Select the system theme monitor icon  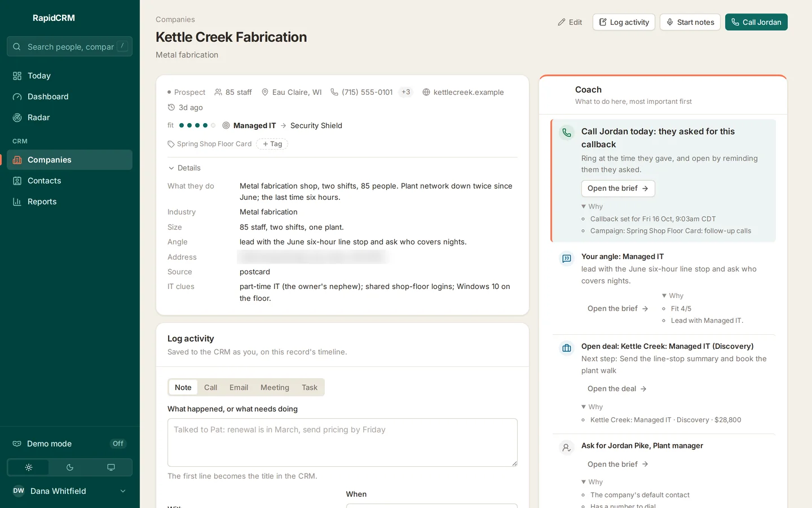[x=111, y=467]
